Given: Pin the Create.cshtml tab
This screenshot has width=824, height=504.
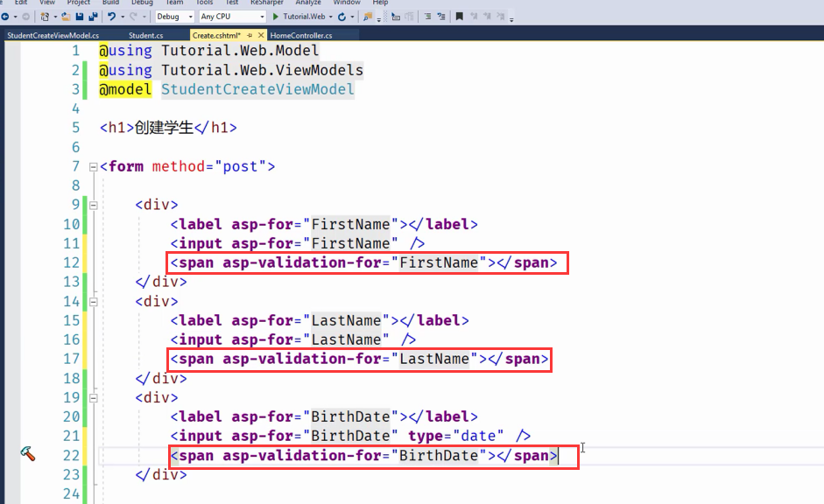Looking at the screenshot, I should coord(250,35).
